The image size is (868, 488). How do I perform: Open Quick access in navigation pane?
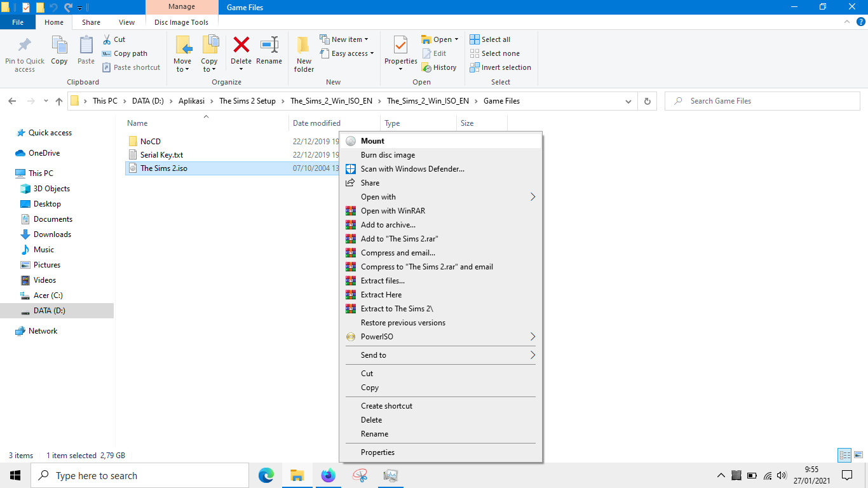pos(50,133)
